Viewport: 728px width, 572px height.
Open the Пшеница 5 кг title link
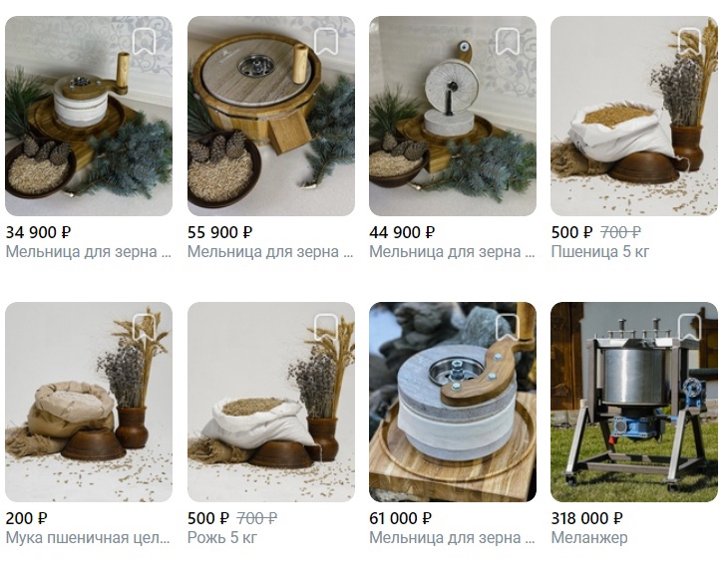(x=600, y=252)
